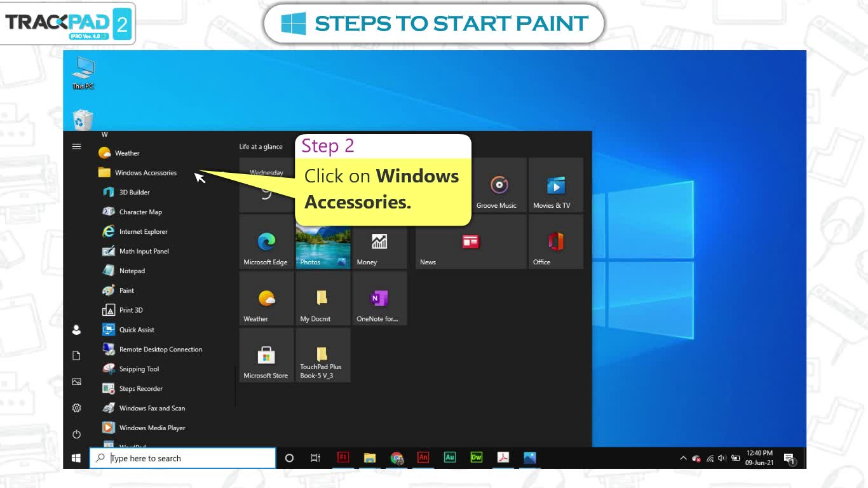The height and width of the screenshot is (488, 868).
Task: Open Weather app in Start list
Action: 119,153
